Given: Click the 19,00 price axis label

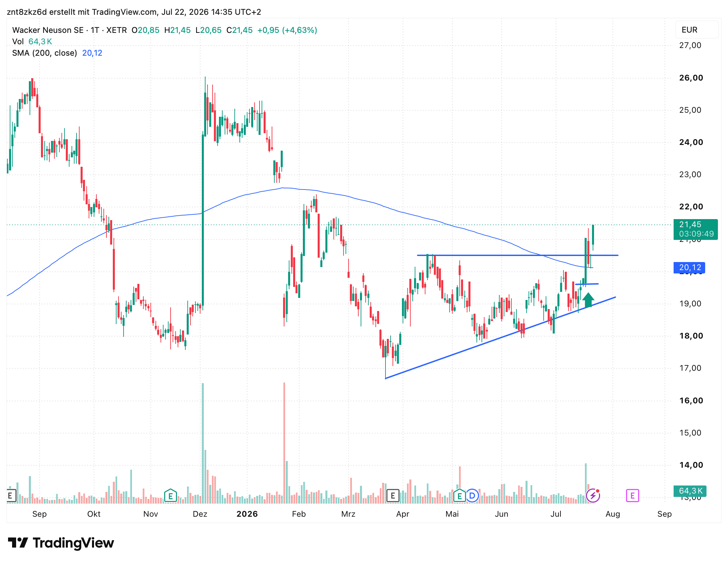Looking at the screenshot, I should click(x=690, y=304).
